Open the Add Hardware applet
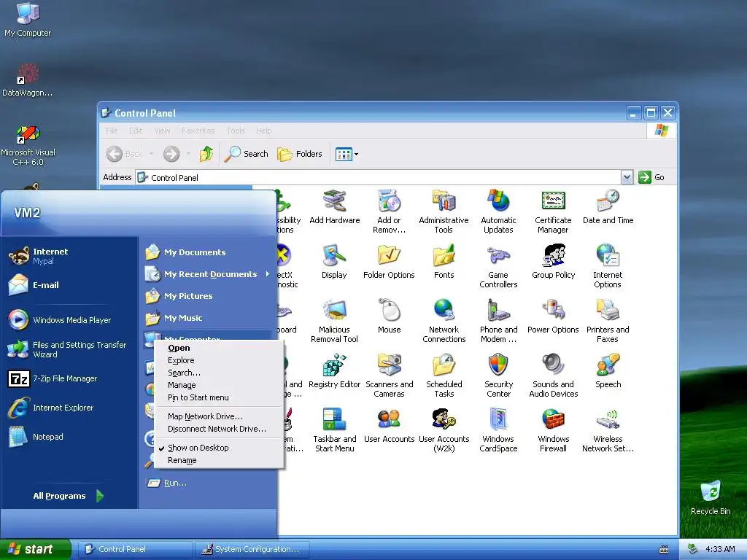 pos(334,207)
